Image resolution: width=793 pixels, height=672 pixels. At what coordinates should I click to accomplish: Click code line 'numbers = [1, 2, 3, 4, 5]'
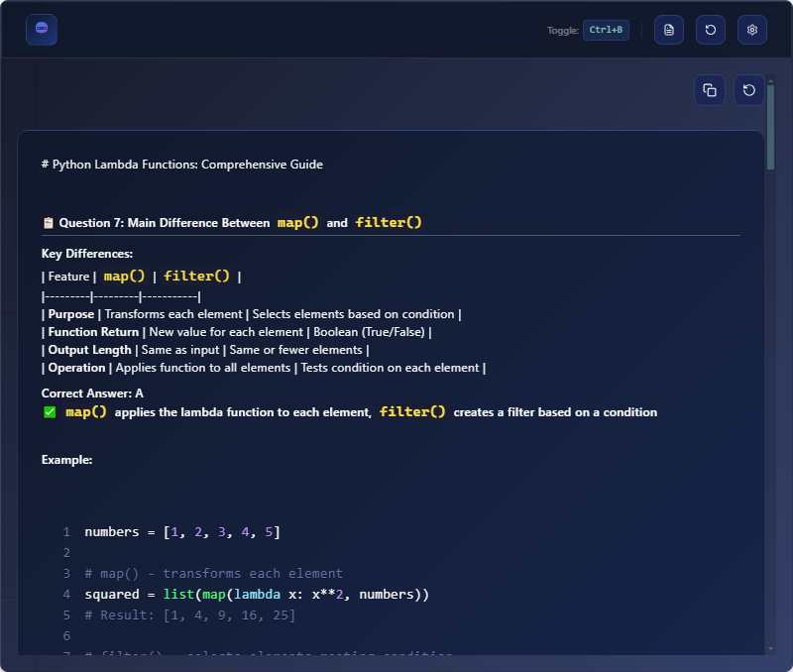[x=182, y=532]
